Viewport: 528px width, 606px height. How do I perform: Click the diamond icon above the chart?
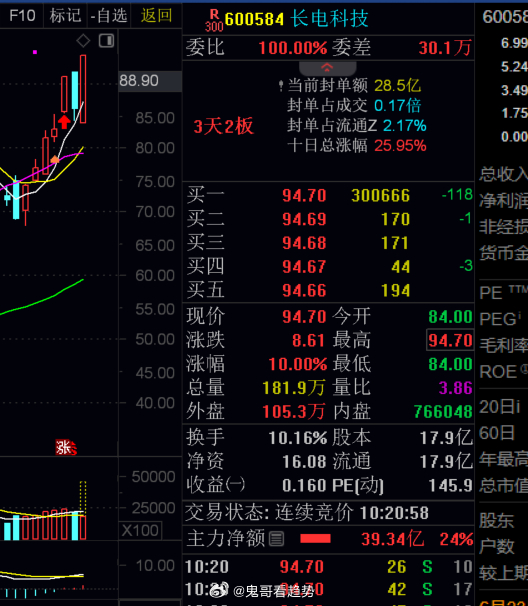(x=83, y=41)
